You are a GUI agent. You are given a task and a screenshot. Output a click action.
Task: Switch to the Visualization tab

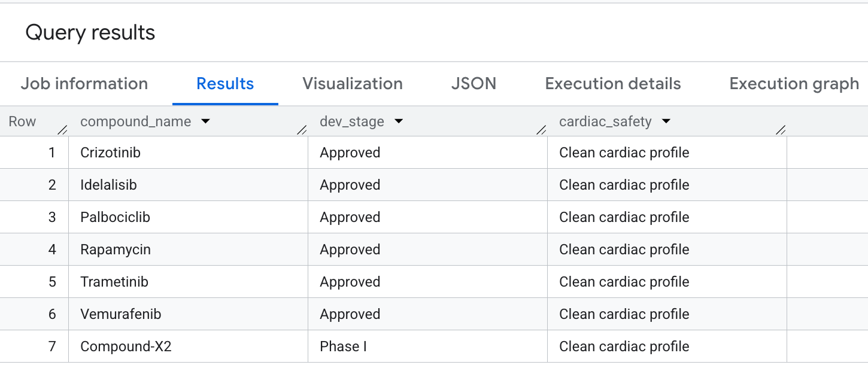pyautogui.click(x=353, y=84)
